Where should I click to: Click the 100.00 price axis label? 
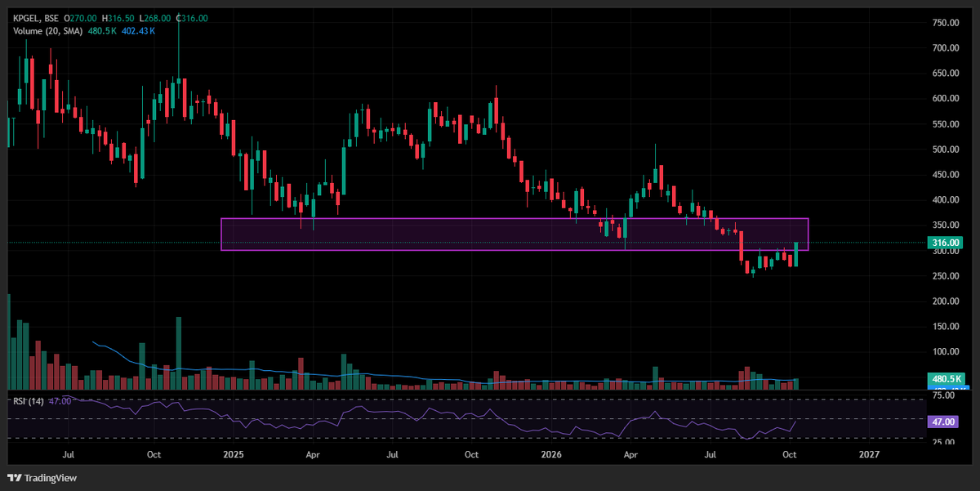coord(946,352)
